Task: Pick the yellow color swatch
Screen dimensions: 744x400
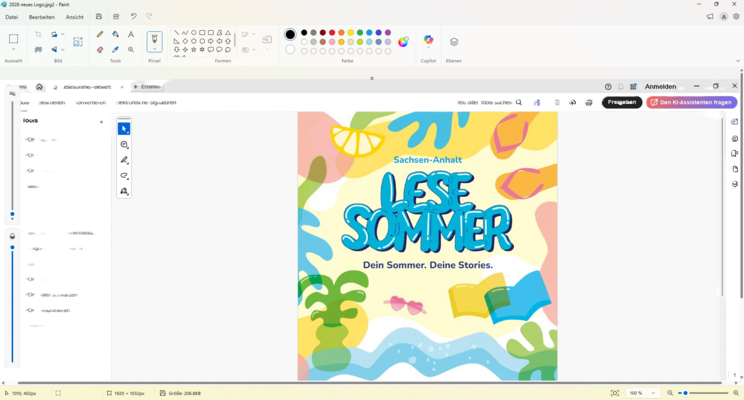Action: [x=351, y=33]
